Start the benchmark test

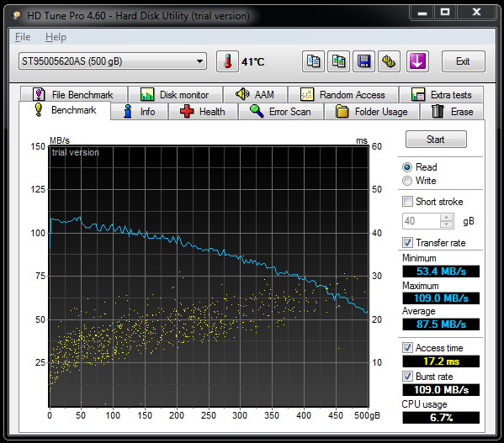point(436,140)
